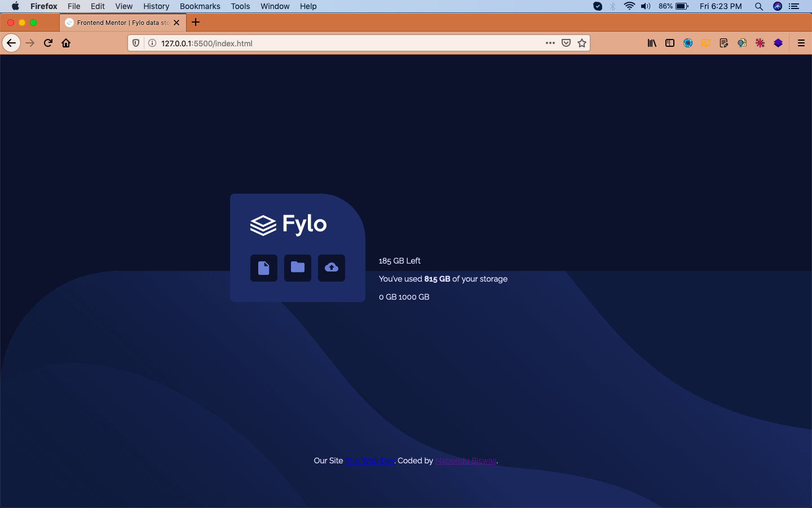Image resolution: width=812 pixels, height=508 pixels.
Task: Save page to Pocket
Action: tap(566, 43)
